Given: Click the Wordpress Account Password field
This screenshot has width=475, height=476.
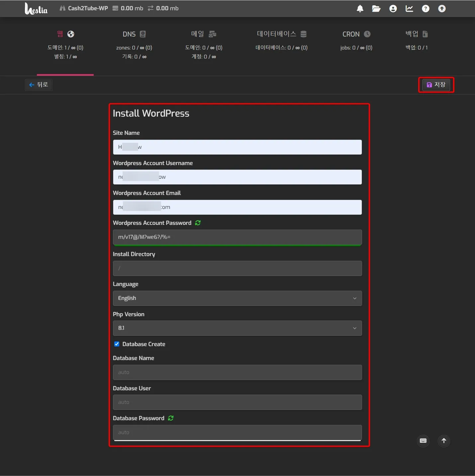Looking at the screenshot, I should click(237, 237).
